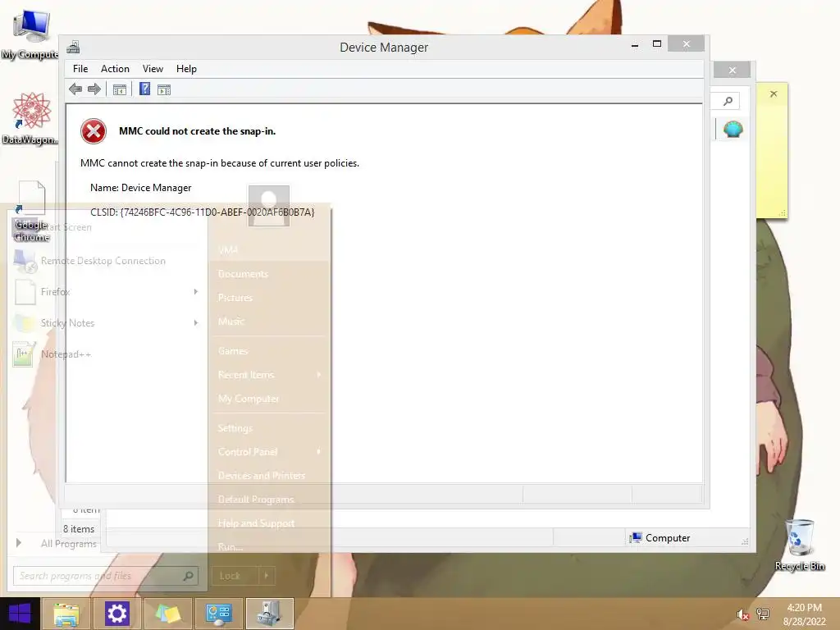Open the gear settings taskbar app

coord(116,614)
